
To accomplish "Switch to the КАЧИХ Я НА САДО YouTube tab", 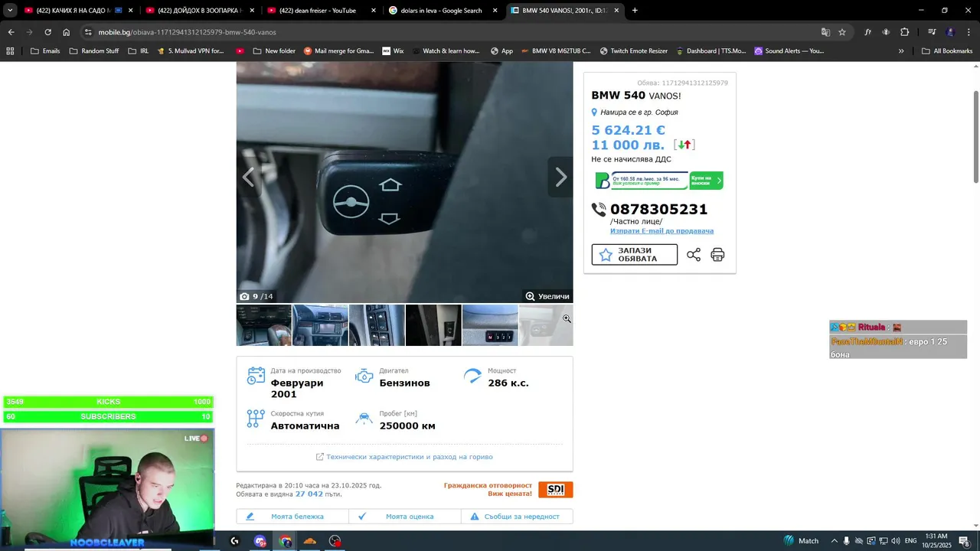I will (79, 11).
